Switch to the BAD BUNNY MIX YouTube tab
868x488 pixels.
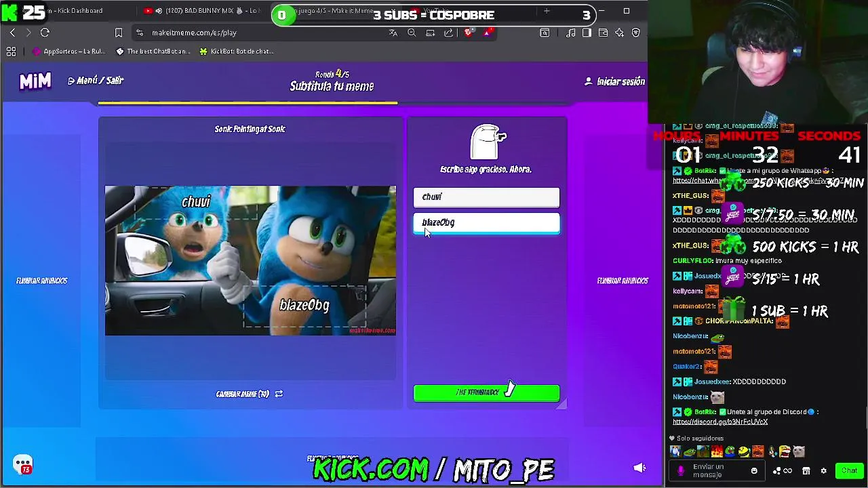[x=203, y=11]
